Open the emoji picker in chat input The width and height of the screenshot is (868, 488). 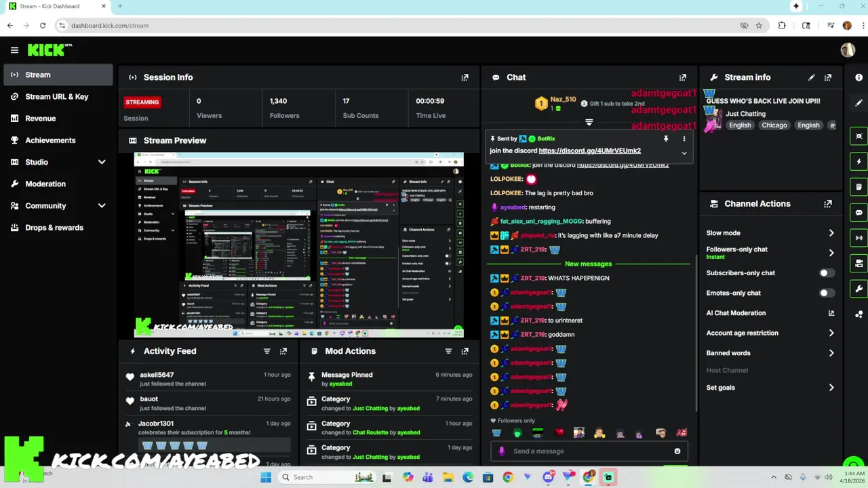coord(677,451)
